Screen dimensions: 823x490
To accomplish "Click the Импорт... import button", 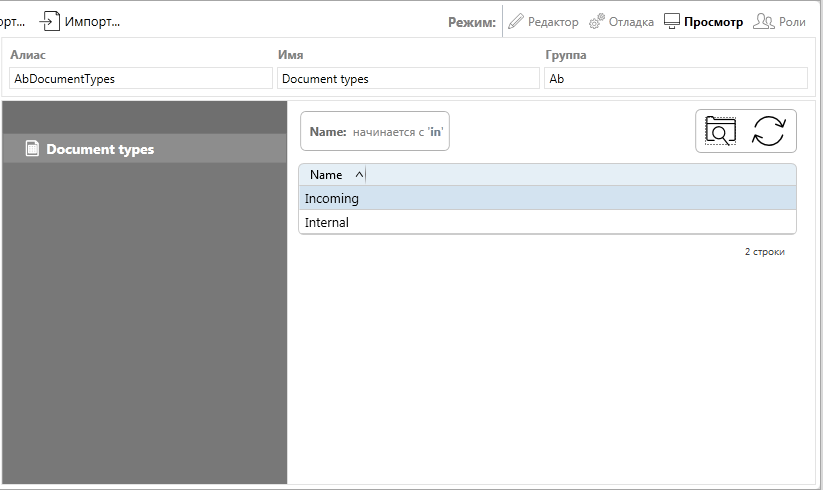I will pyautogui.click(x=80, y=21).
